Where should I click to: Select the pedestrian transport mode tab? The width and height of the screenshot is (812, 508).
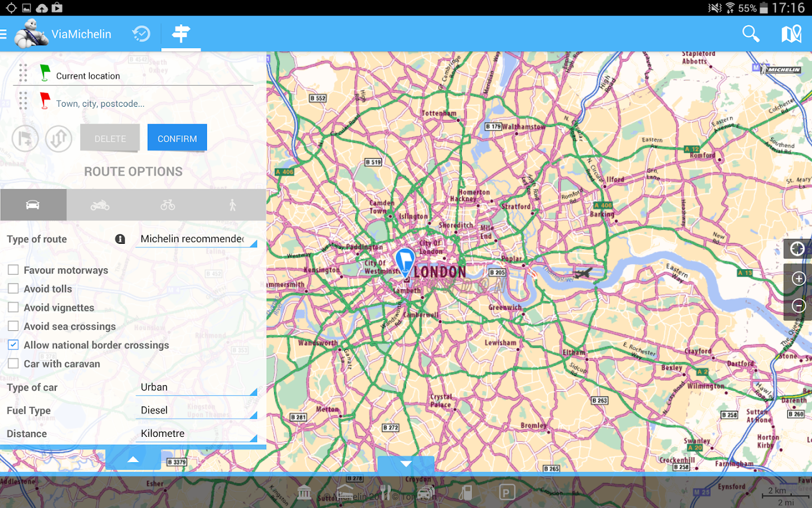tap(232, 205)
